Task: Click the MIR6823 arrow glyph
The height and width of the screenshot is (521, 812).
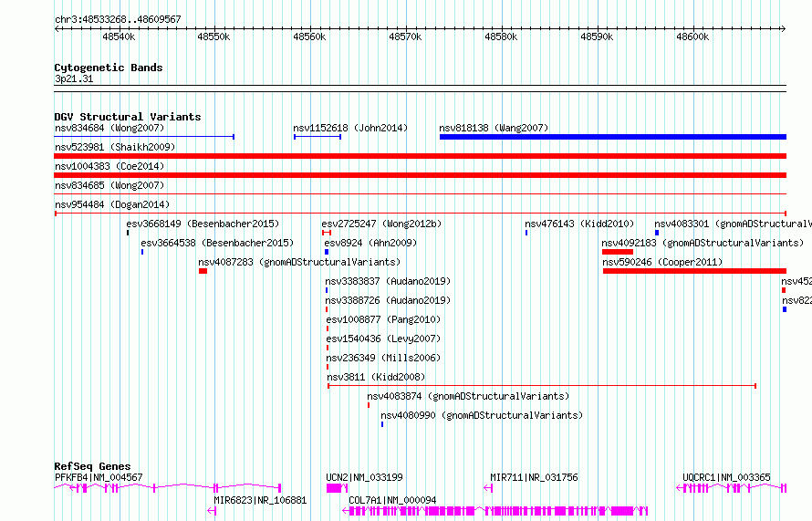Action: pyautogui.click(x=212, y=511)
